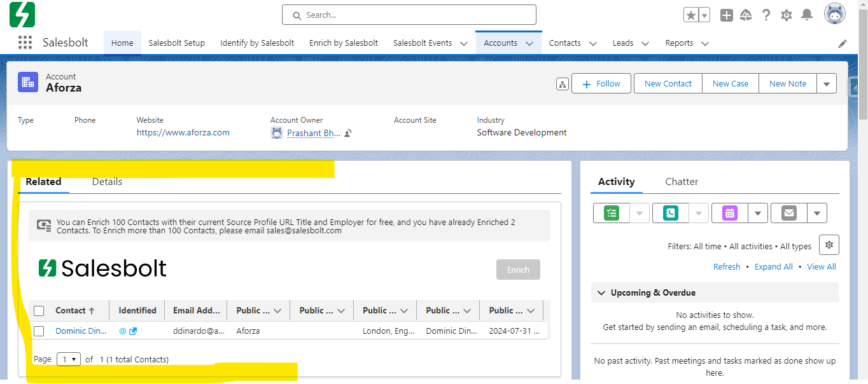Click the Salesbolt green logo icon

click(x=22, y=15)
